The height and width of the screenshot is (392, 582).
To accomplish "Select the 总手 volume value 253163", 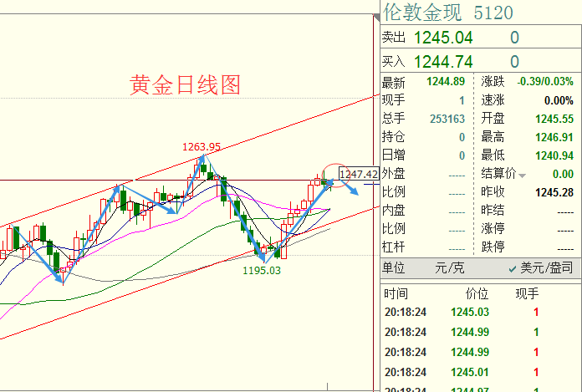I will pyautogui.click(x=447, y=119).
